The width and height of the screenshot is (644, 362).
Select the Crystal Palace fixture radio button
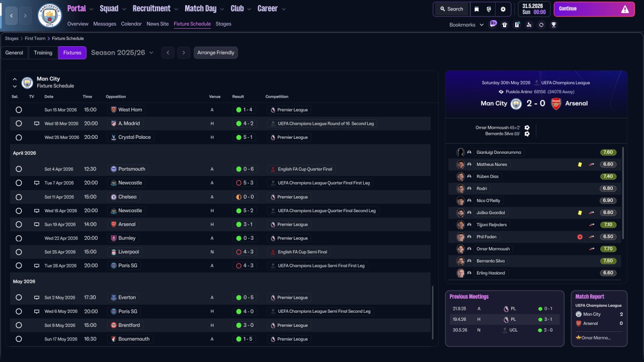pos(19,137)
